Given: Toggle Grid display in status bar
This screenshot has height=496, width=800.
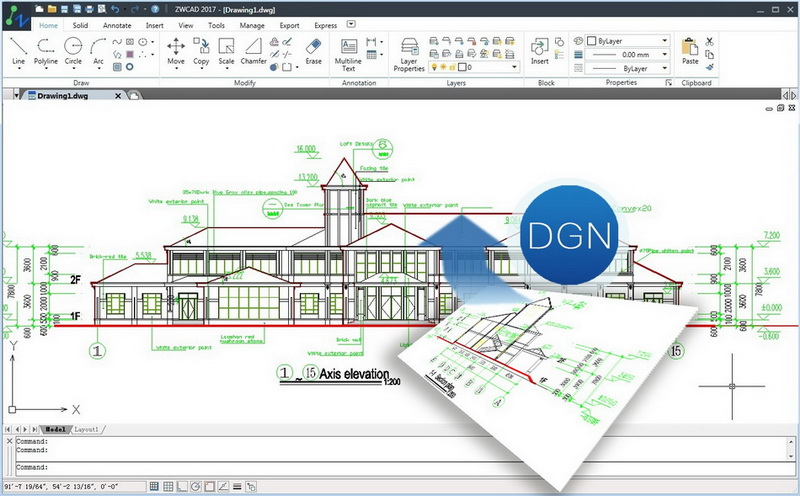Looking at the screenshot, I should click(168, 487).
